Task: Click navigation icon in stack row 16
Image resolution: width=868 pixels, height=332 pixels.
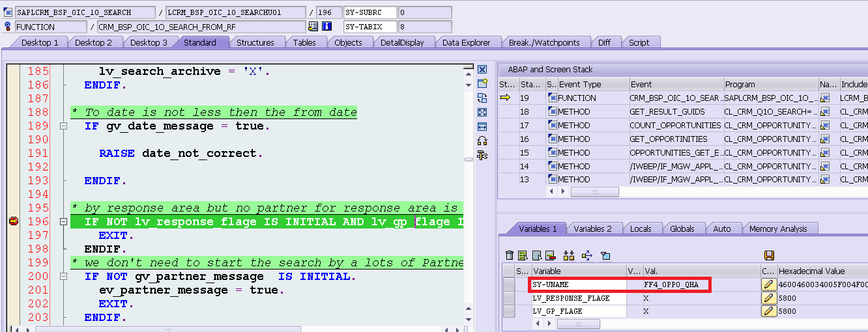Action: point(824,139)
